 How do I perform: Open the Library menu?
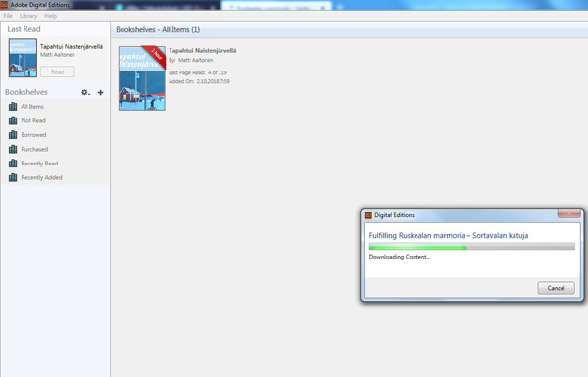point(28,16)
